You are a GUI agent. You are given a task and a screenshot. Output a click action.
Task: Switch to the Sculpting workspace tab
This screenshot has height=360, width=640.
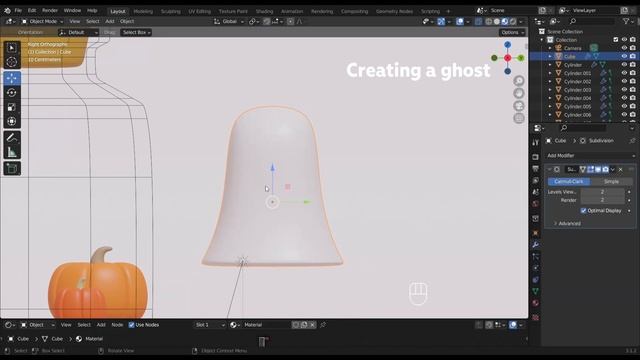click(171, 11)
